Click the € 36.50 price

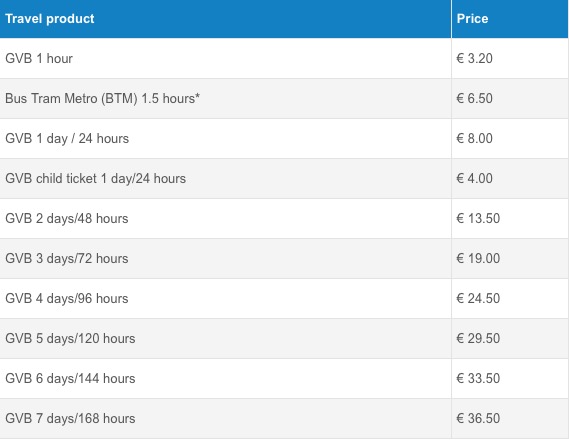click(478, 418)
